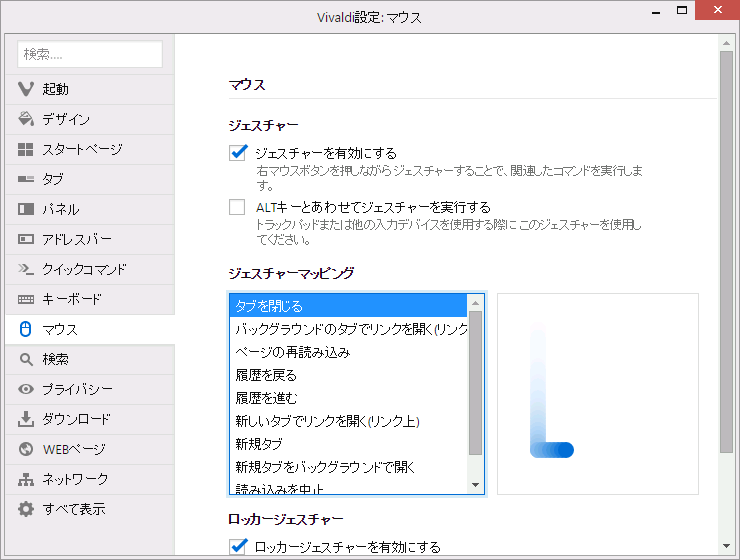The image size is (740, 560).
Task: Click settings page scroll up arrow
Action: pyautogui.click(x=726, y=43)
